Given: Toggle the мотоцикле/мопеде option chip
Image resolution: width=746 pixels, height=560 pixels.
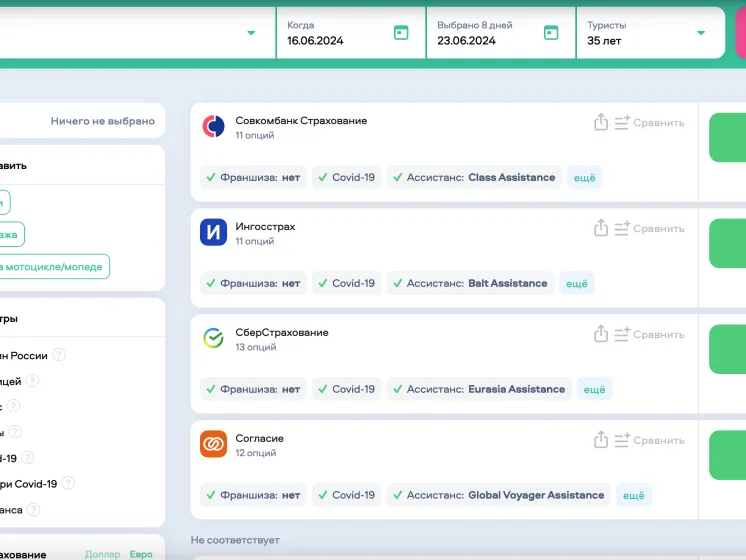Looking at the screenshot, I should coord(54,266).
